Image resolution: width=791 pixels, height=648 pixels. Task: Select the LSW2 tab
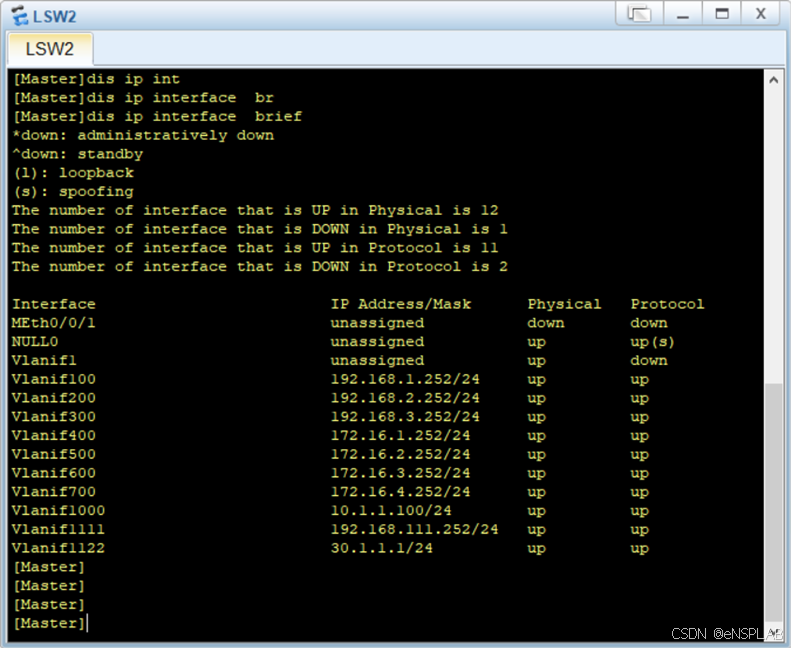pos(49,49)
